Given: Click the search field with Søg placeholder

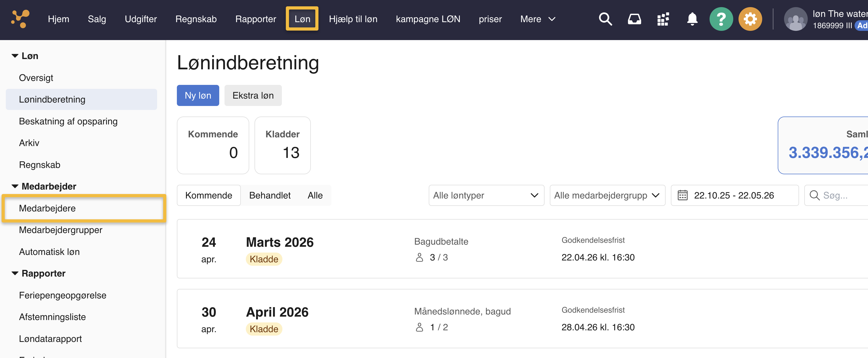Looking at the screenshot, I should (839, 195).
